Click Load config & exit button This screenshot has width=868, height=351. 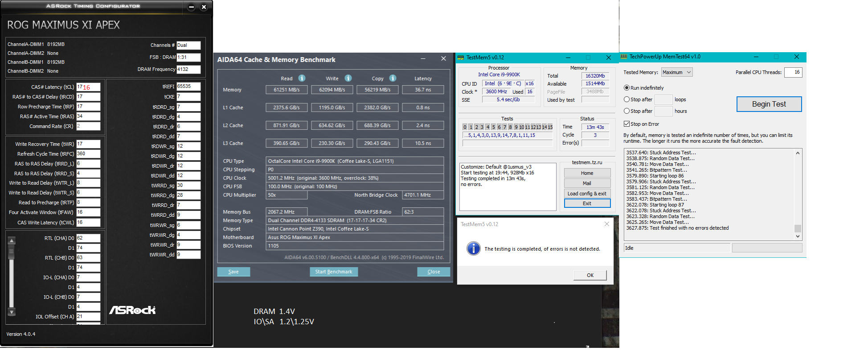(587, 194)
